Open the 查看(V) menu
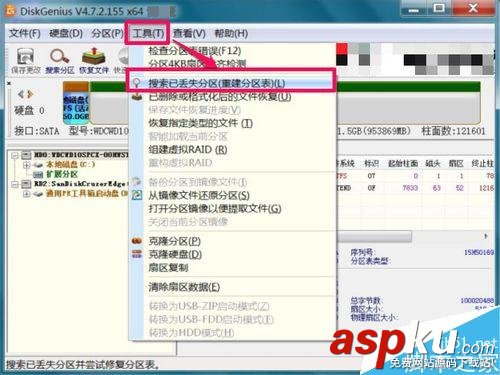The width and height of the screenshot is (500, 375). coord(189,33)
